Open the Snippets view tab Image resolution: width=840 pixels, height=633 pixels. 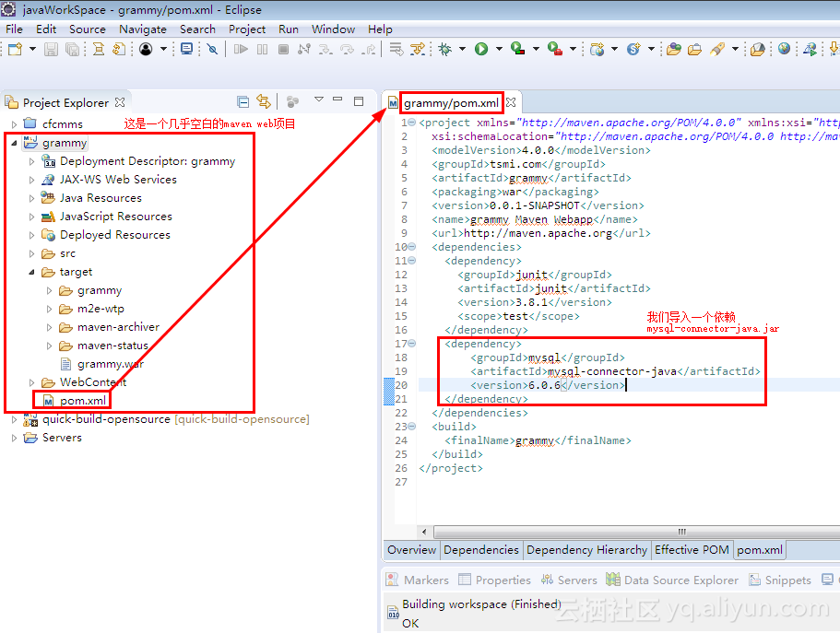(780, 580)
